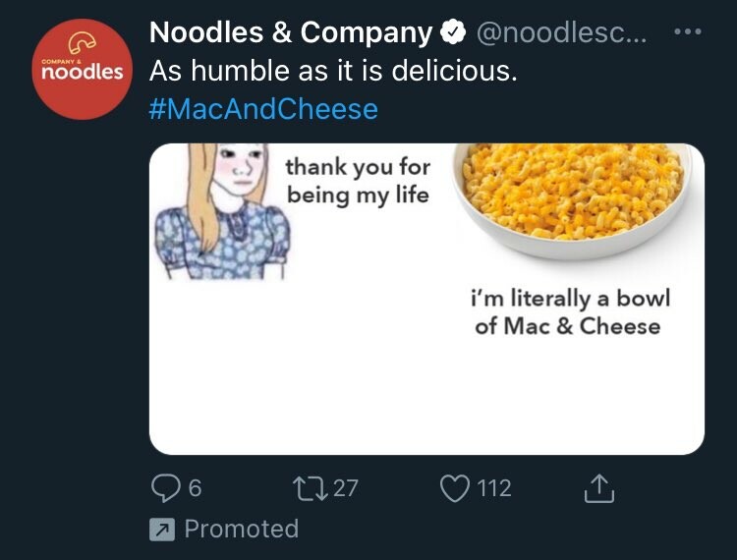The image size is (737, 560).
Task: Open Noodles & Company profile avatar
Action: click(77, 67)
